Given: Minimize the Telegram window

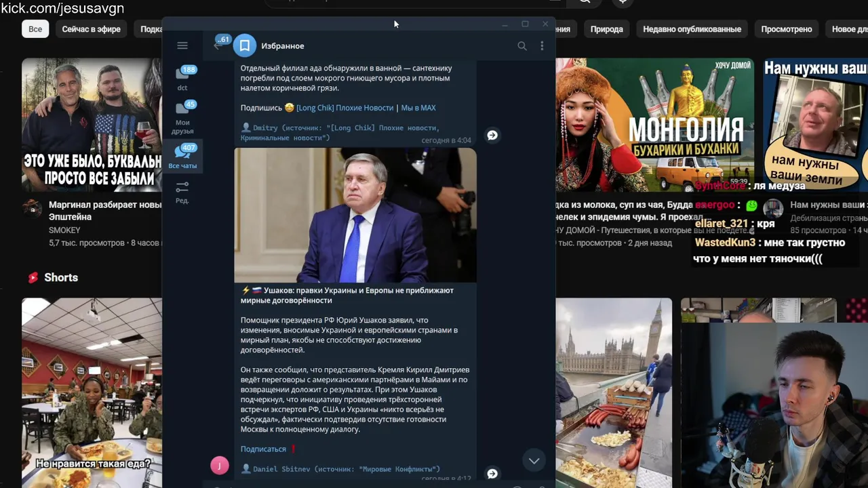Looking at the screenshot, I should point(505,24).
